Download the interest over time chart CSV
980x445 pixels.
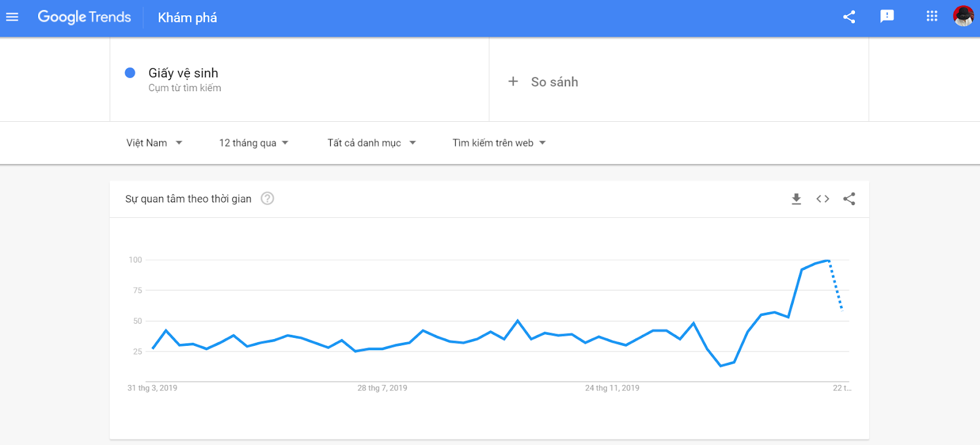click(x=796, y=199)
